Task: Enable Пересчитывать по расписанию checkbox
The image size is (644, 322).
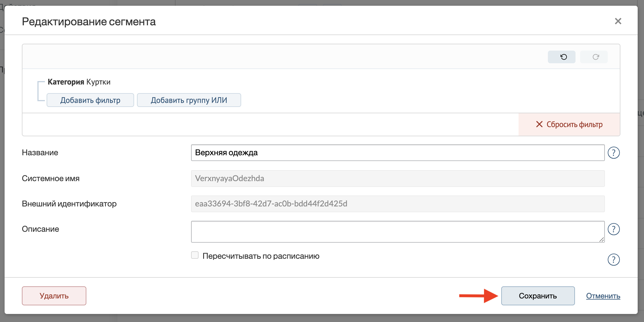Action: (195, 255)
